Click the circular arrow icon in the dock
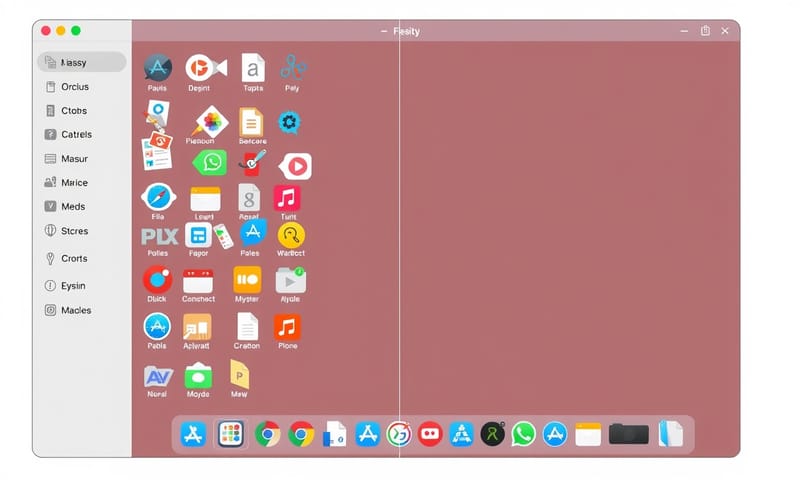Screen dimensions: 800x480 click(x=399, y=435)
